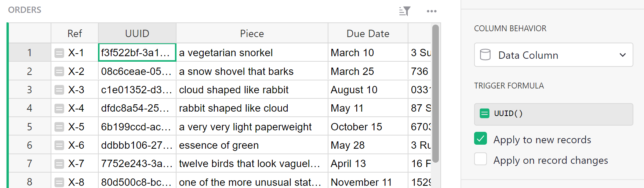Click the record card icon beside X-1

click(59, 53)
